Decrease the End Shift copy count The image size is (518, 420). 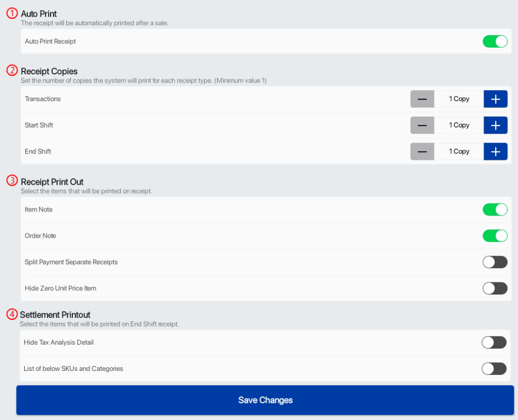[422, 151]
